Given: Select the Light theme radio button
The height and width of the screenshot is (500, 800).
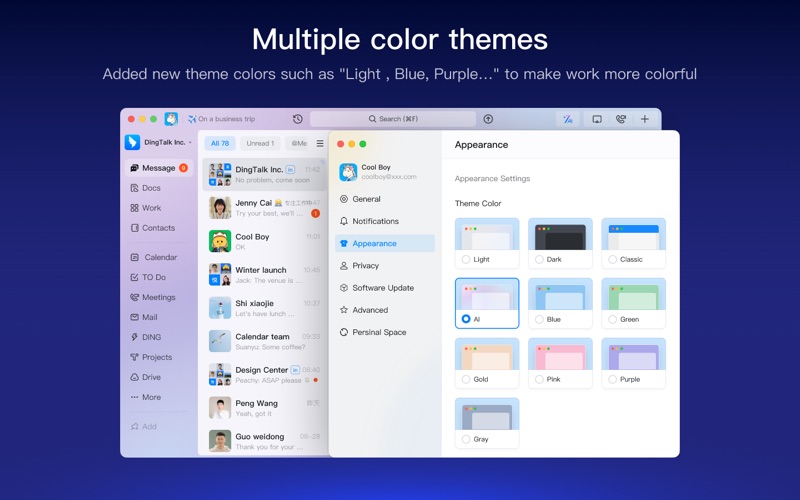Looking at the screenshot, I should [466, 259].
